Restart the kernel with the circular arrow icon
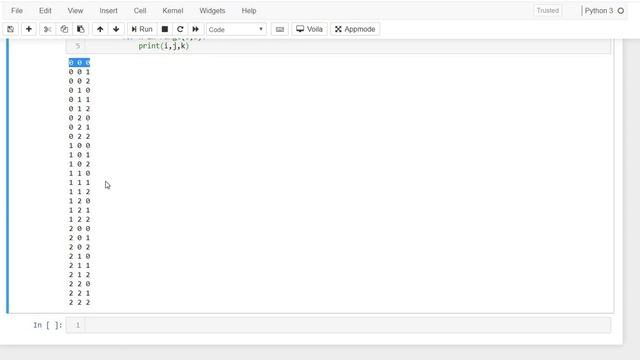Viewport: 640px width, 360px height. point(180,29)
